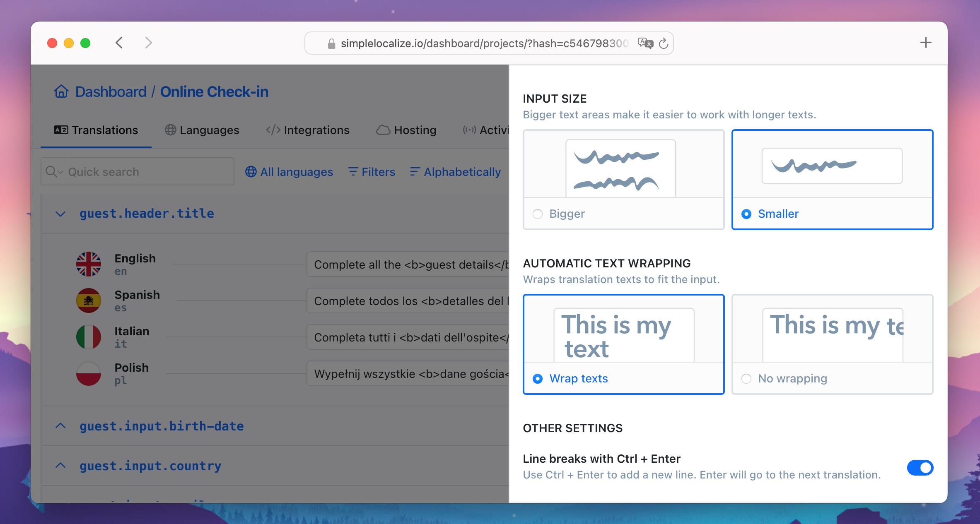The image size is (980, 524).
Task: Focus the Quick search field
Action: [x=138, y=171]
